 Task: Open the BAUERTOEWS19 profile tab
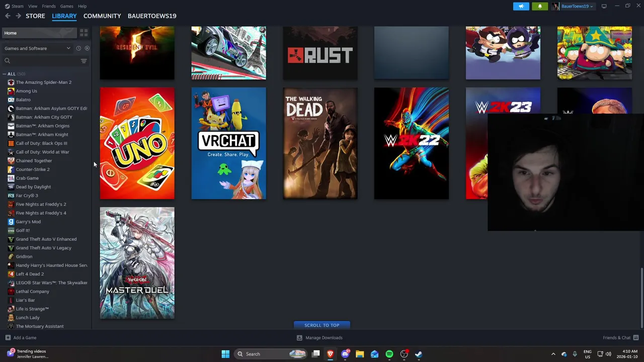click(152, 16)
